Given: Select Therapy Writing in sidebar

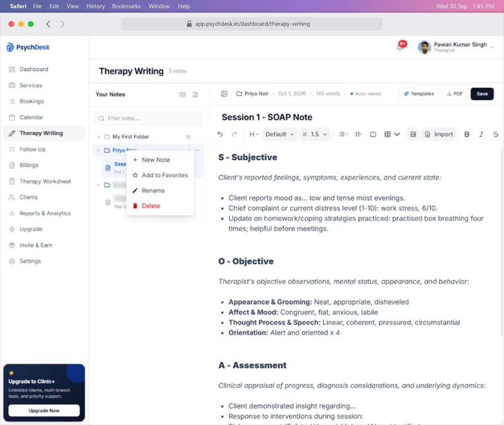Looking at the screenshot, I should coord(45,133).
